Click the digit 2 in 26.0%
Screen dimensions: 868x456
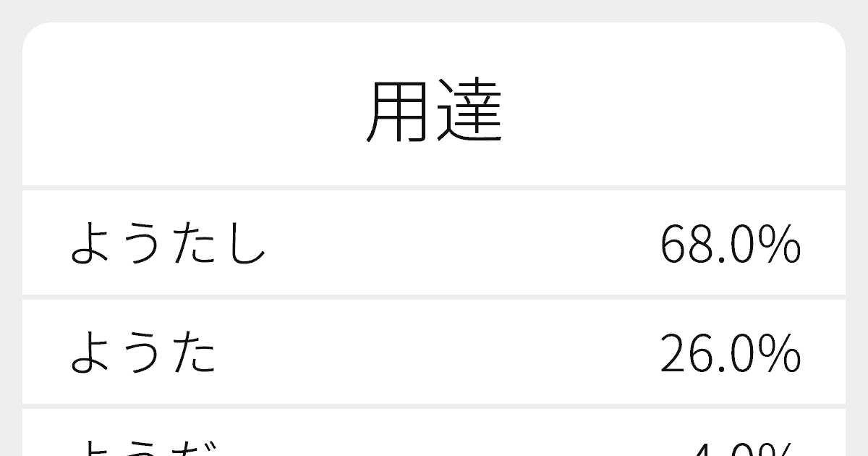[x=672, y=354]
